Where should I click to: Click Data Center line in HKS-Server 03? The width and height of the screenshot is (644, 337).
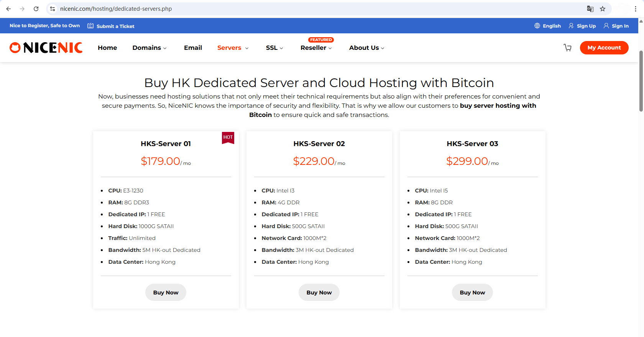449,262
